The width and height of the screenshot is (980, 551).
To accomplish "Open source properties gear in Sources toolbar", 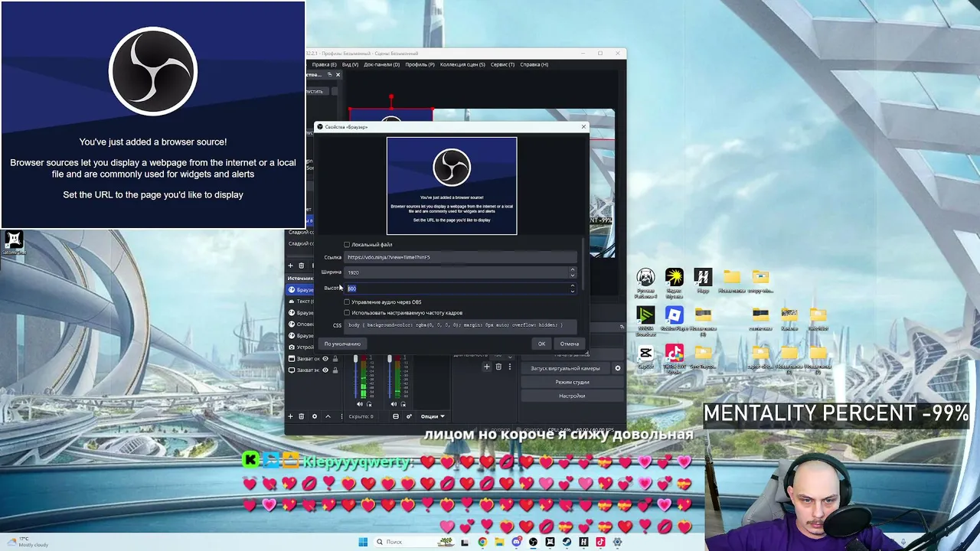I will coord(314,416).
